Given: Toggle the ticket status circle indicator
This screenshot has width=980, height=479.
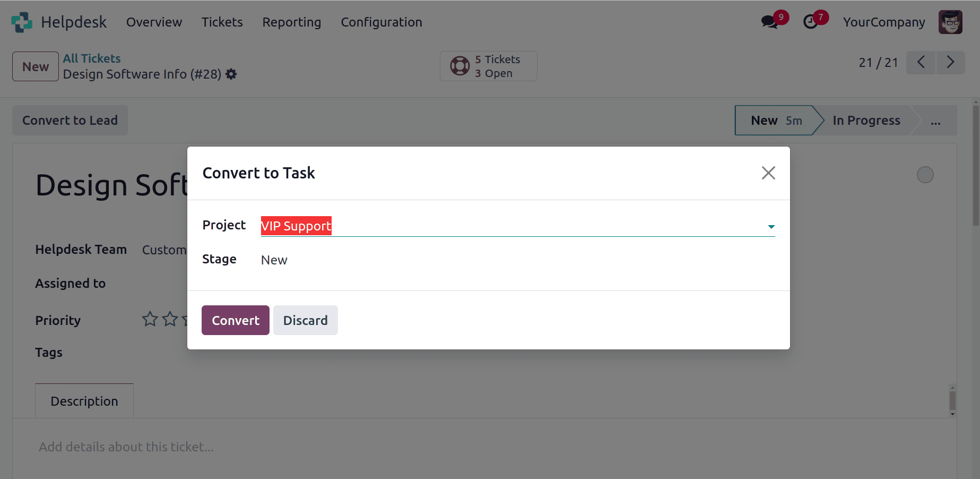Looking at the screenshot, I should [x=925, y=174].
